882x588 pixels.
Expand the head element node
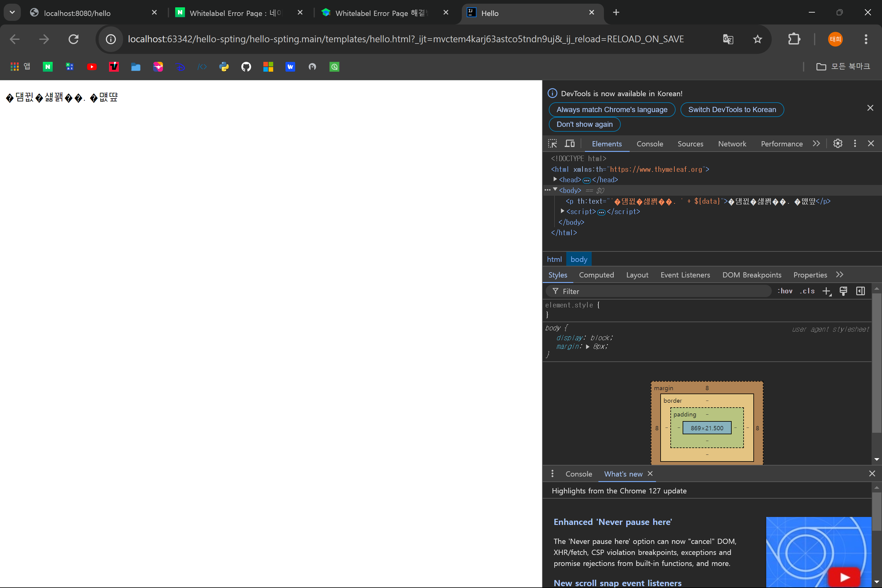point(555,180)
